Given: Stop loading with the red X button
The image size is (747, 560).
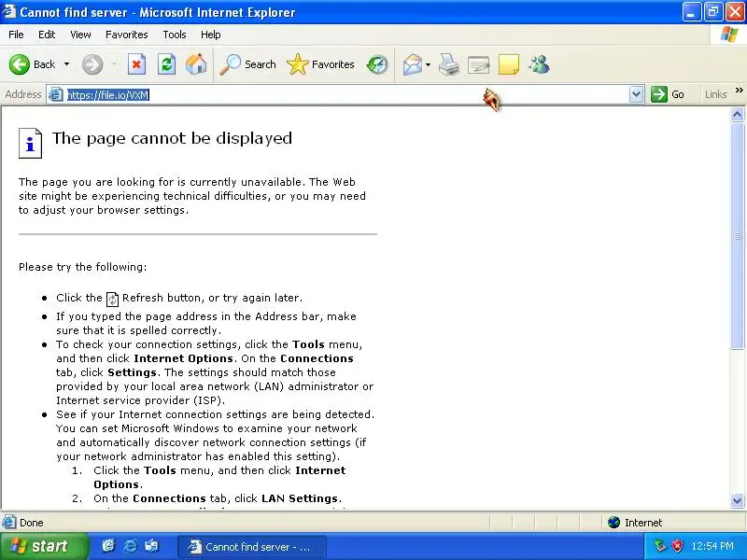Looking at the screenshot, I should 136,64.
